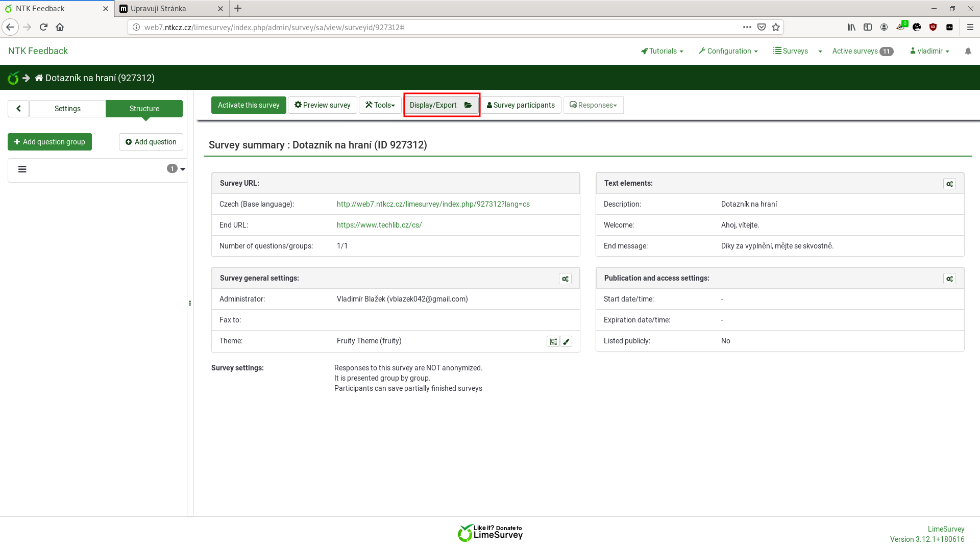Open the vladimir user dropdown
Screen dimensions: 980x551
click(930, 51)
